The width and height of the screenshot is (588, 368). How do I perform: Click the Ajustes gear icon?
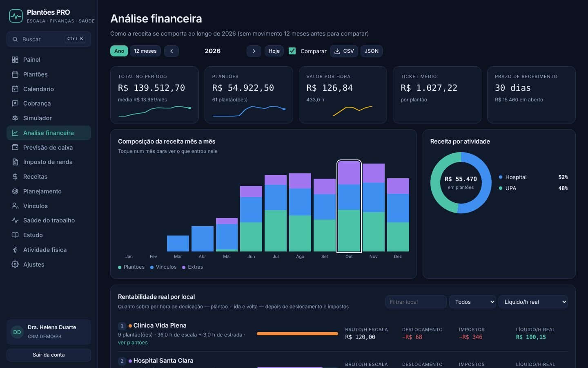click(15, 265)
